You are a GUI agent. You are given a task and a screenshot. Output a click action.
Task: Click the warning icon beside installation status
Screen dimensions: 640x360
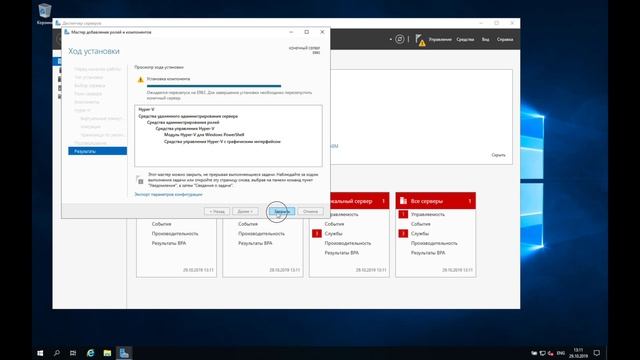[x=140, y=80]
